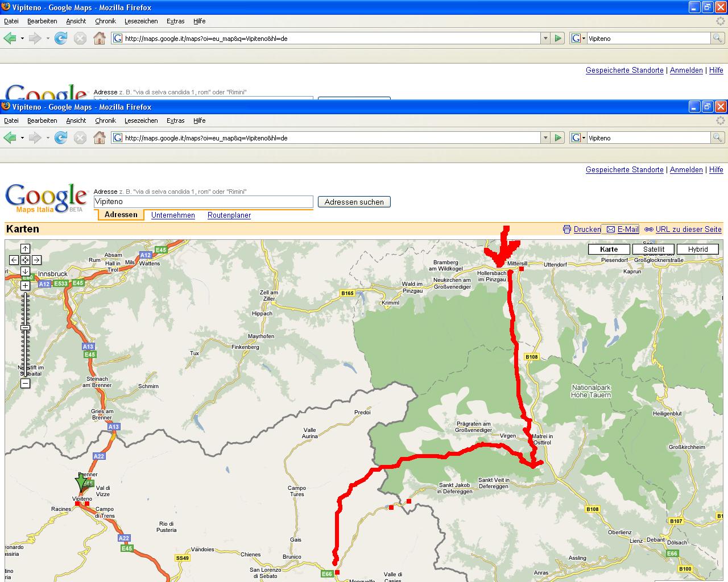Pan the map west with left arrow
The width and height of the screenshot is (728, 582).
[x=14, y=260]
